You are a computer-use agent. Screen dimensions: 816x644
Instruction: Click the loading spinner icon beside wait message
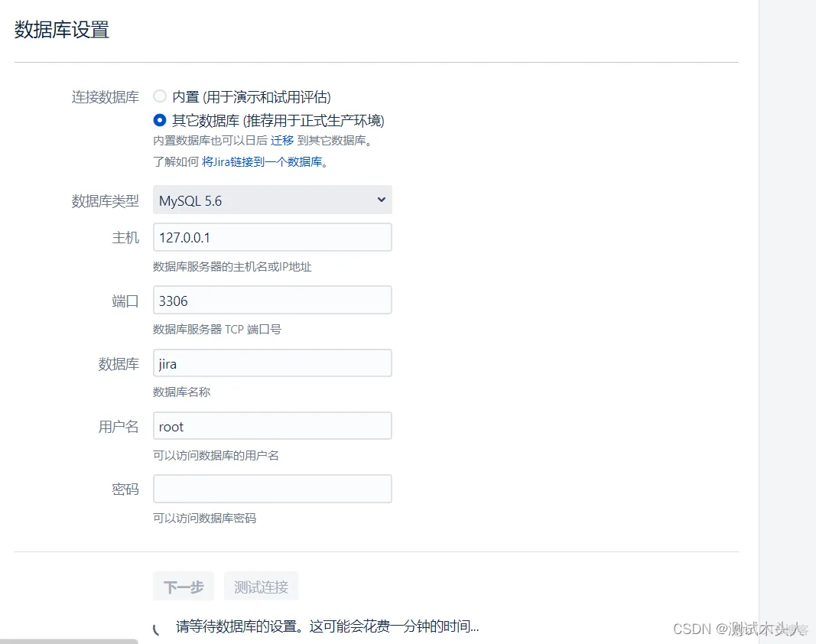coord(157,629)
